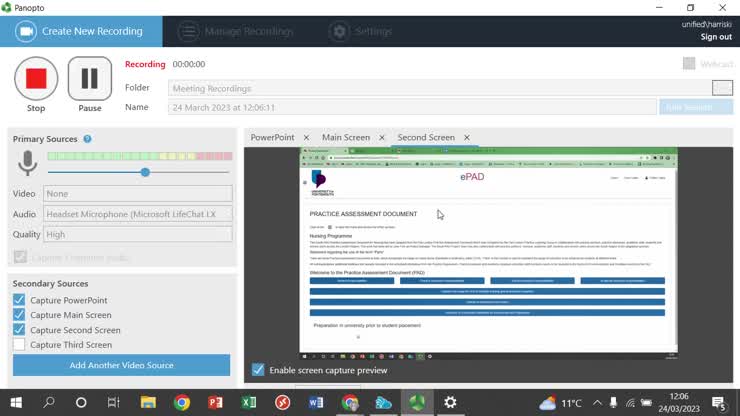The image size is (740, 416).
Task: Open the Create New Recording tab
Action: coord(81,31)
